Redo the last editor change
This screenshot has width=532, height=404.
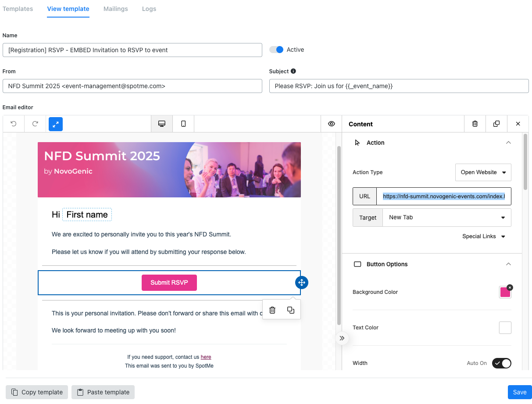tap(35, 124)
